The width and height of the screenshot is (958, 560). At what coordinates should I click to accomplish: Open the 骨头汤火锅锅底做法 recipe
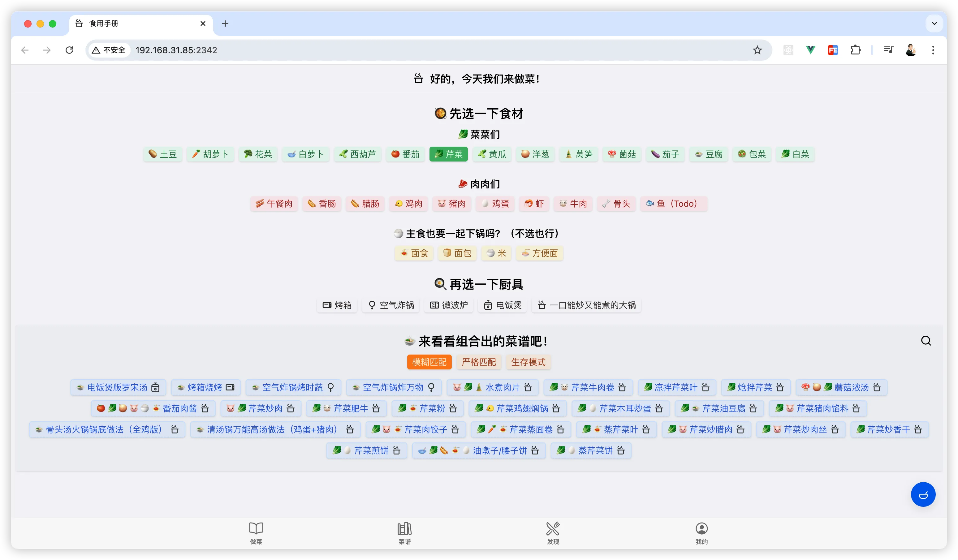107,430
